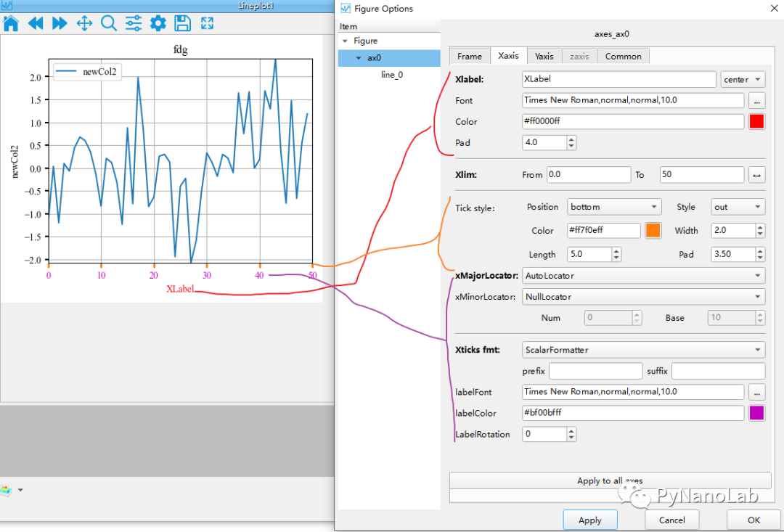
Task: Increase the tick Length spinner value
Action: 616,250
